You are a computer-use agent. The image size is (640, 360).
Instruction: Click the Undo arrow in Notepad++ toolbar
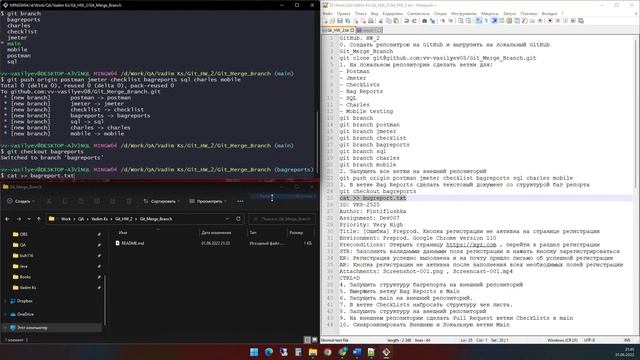pos(407,21)
